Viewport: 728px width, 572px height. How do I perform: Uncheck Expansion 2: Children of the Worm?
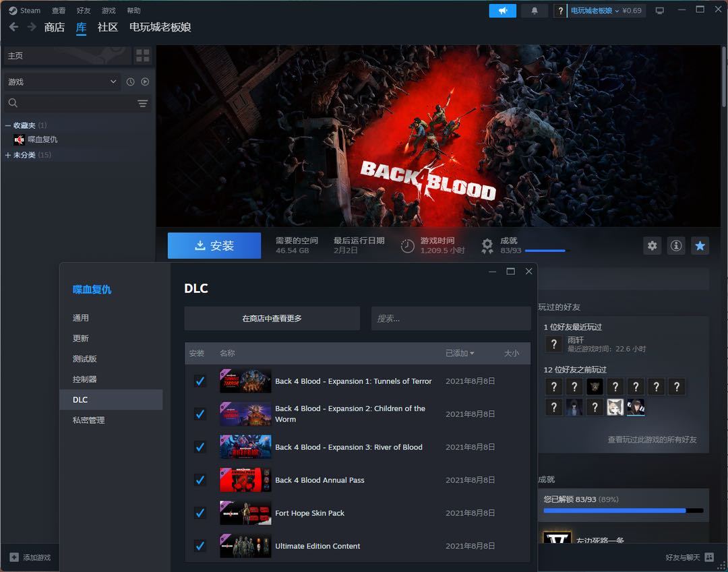tap(200, 414)
